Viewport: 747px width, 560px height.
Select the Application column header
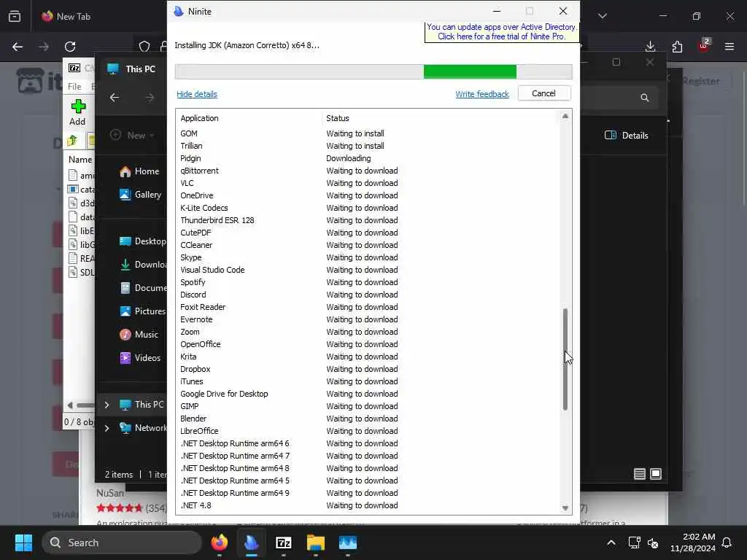click(x=199, y=118)
